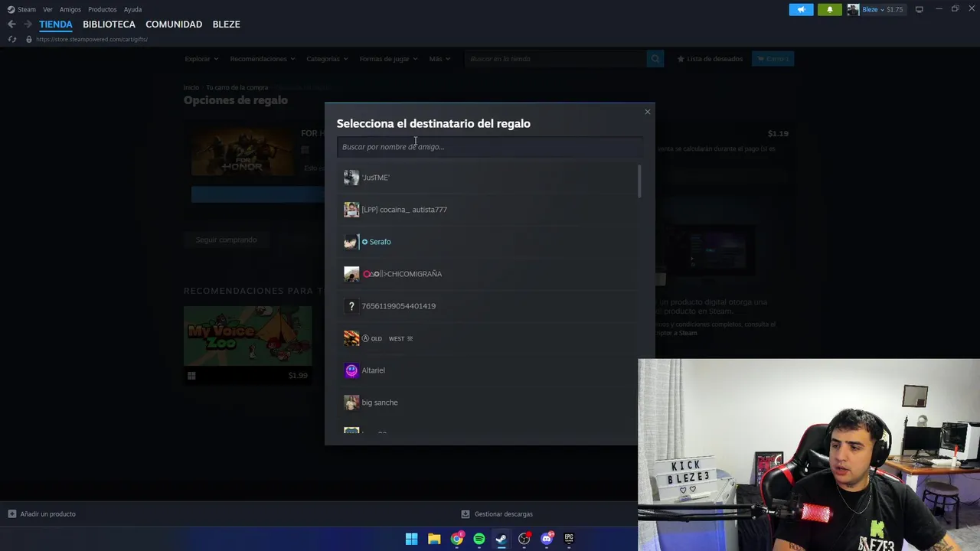980x551 pixels.
Task: Click the store search field
Action: pyautogui.click(x=555, y=59)
